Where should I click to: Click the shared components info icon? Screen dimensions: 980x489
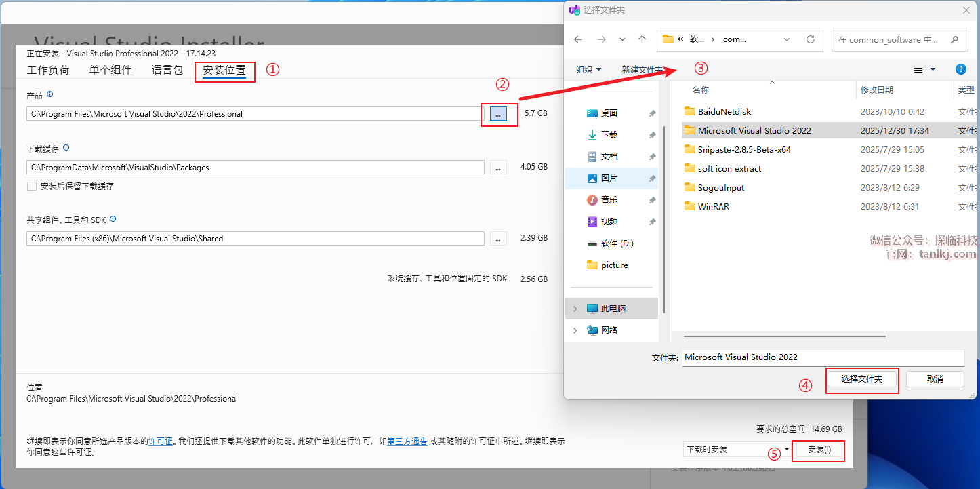[113, 219]
